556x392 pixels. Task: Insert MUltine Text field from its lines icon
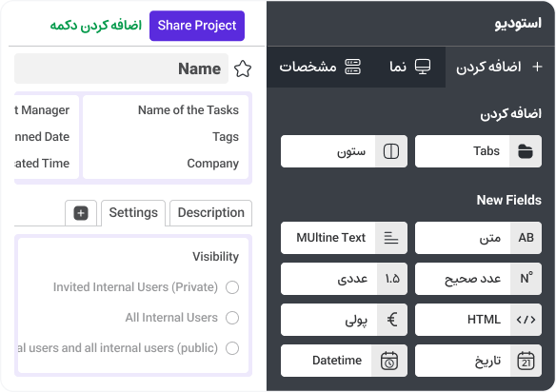coord(391,238)
